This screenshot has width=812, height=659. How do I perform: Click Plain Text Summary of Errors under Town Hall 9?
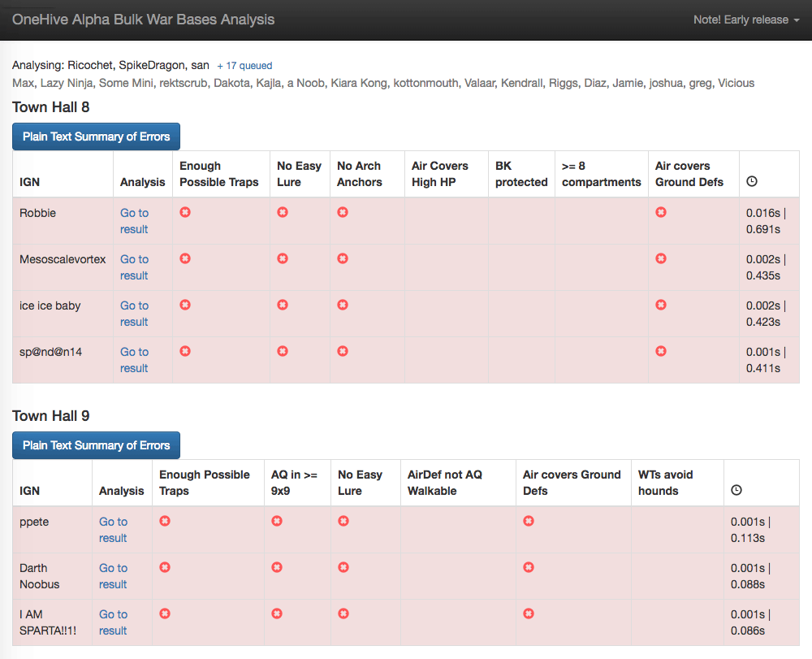(x=96, y=444)
